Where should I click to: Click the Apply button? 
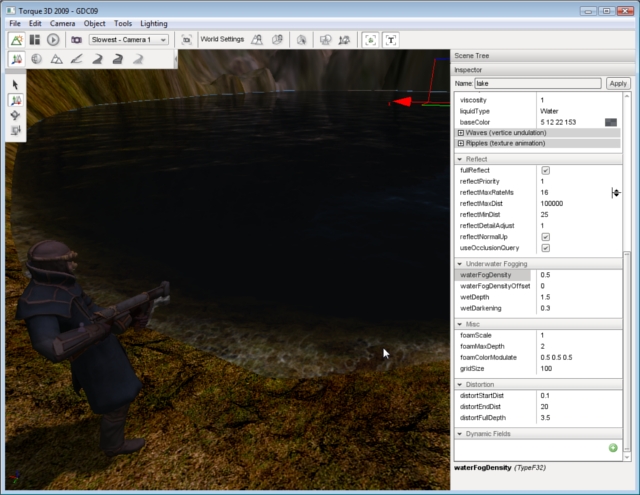point(618,84)
